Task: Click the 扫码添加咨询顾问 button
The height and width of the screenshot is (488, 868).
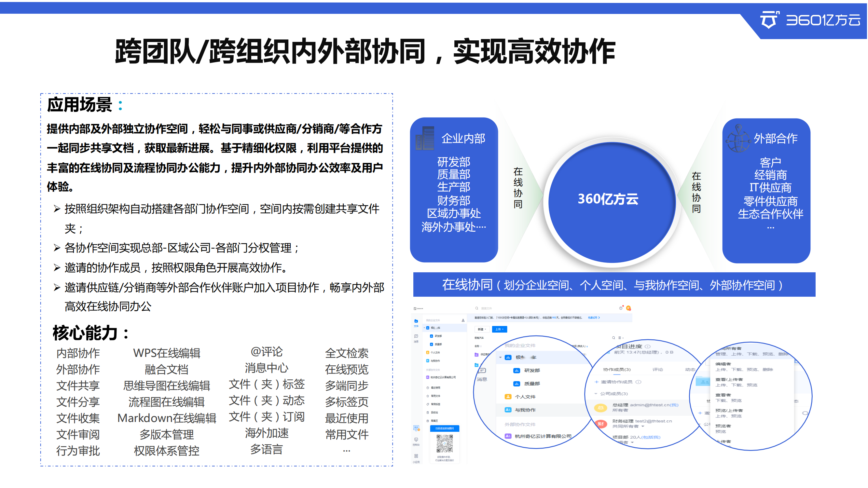Action: pyautogui.click(x=445, y=428)
